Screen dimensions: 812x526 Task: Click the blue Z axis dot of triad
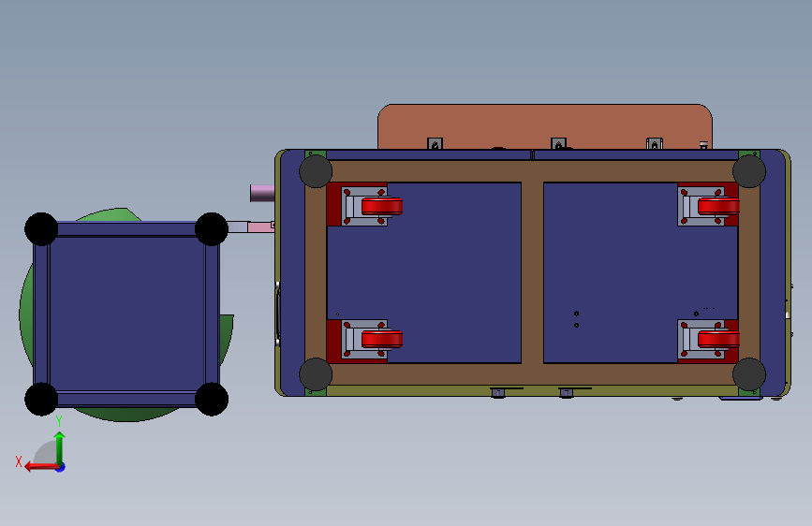point(61,467)
